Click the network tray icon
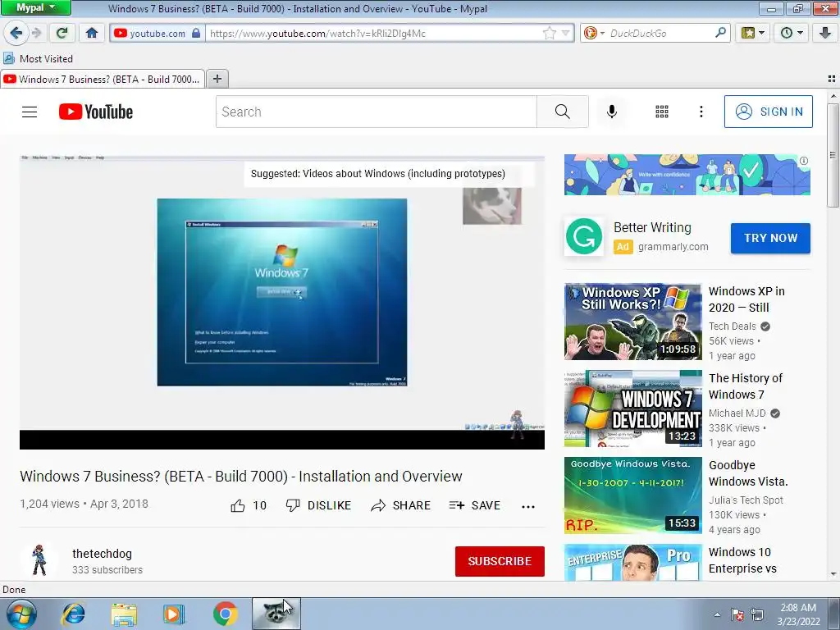Screen dimensions: 840x630 tap(757, 614)
